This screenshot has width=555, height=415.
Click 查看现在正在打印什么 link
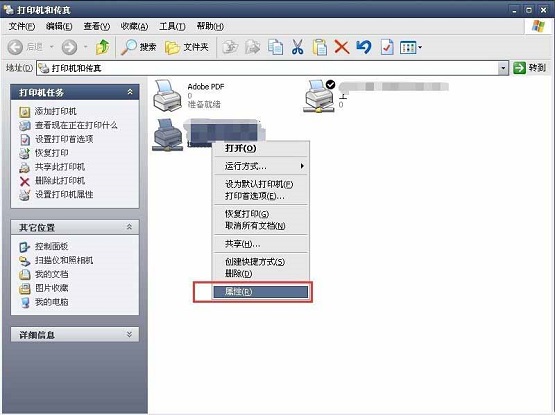76,125
